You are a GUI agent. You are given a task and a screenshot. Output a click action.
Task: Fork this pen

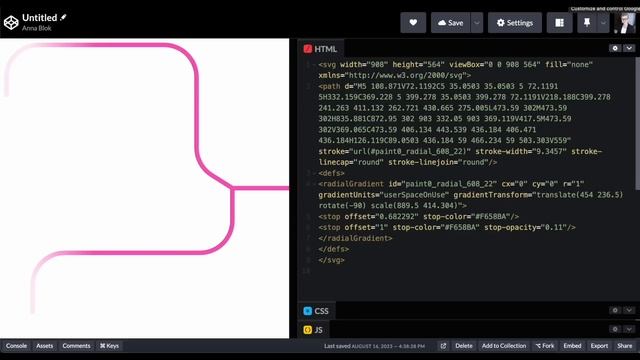(545, 346)
